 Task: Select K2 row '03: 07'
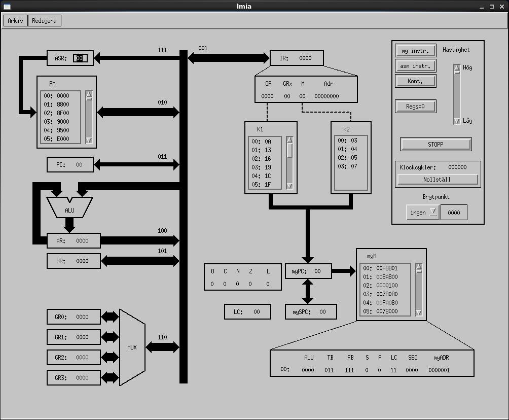click(351, 166)
